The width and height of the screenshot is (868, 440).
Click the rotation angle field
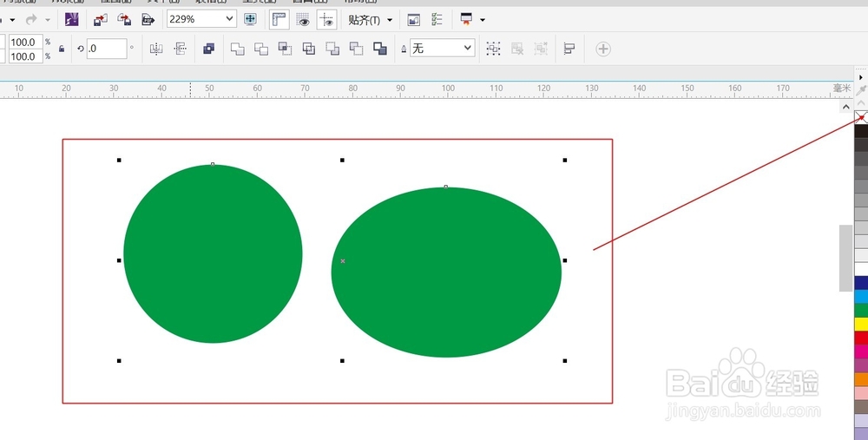pyautogui.click(x=107, y=49)
